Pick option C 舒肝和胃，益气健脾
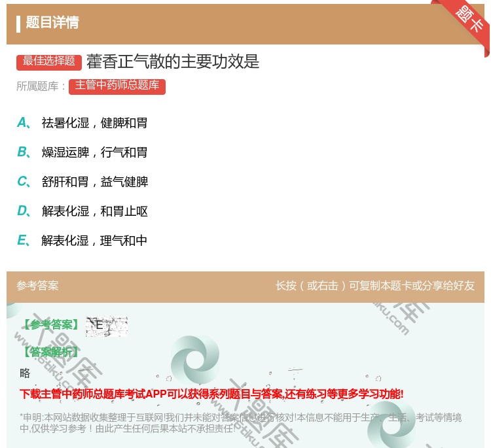Viewport: 491px width, 448px height. pos(94,182)
